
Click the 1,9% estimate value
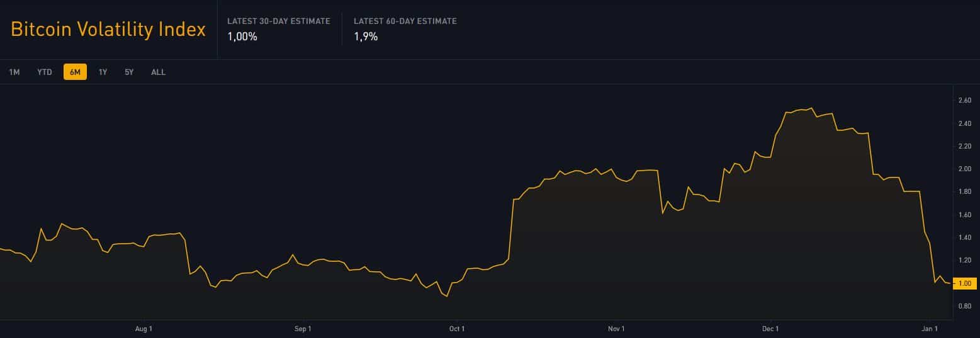point(366,37)
